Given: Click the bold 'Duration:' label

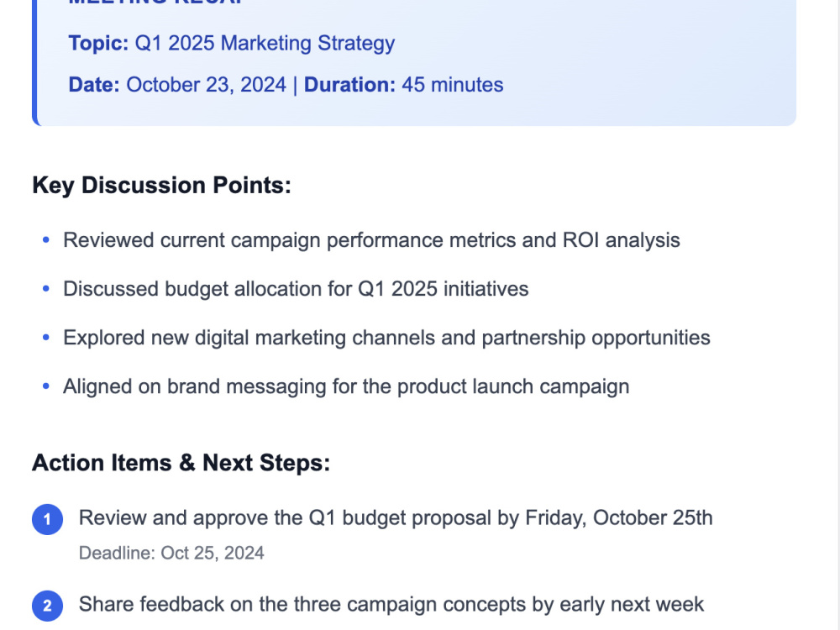Looking at the screenshot, I should (349, 85).
